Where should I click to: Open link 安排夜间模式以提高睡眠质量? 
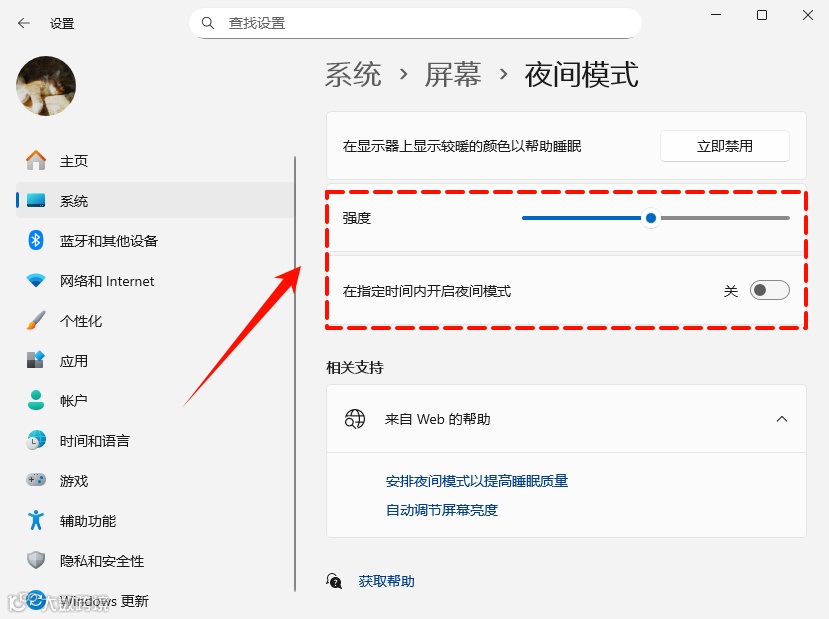[x=477, y=481]
